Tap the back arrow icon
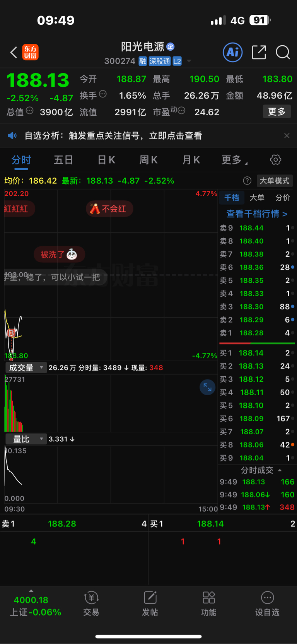The image size is (297, 644). pos(14,52)
